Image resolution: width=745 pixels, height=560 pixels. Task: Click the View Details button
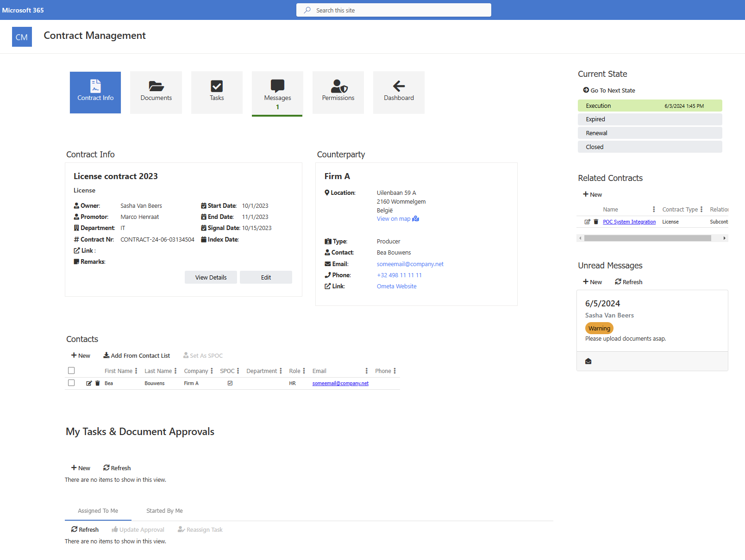click(211, 277)
